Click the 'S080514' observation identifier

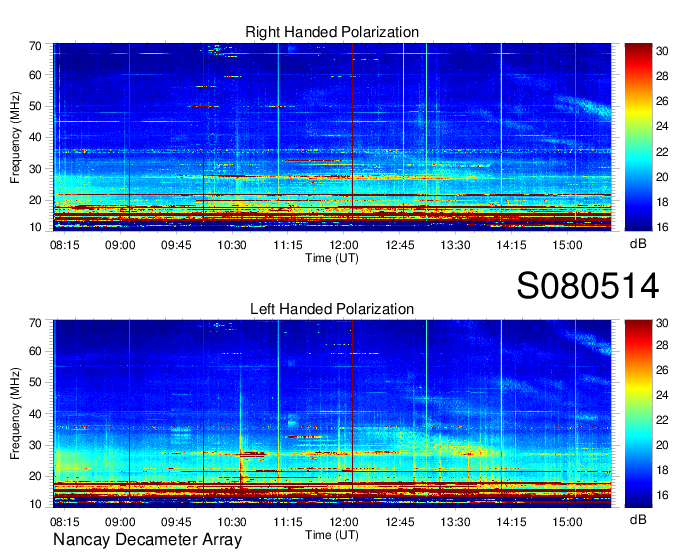point(588,286)
